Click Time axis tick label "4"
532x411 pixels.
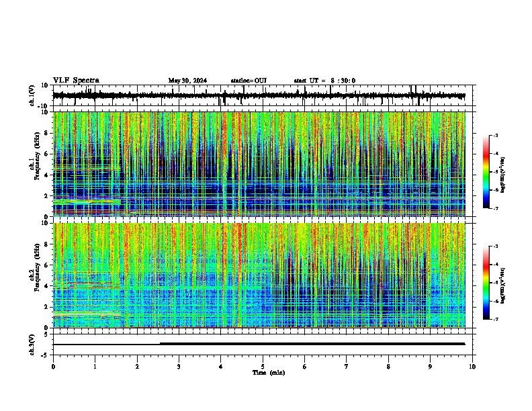(x=221, y=367)
